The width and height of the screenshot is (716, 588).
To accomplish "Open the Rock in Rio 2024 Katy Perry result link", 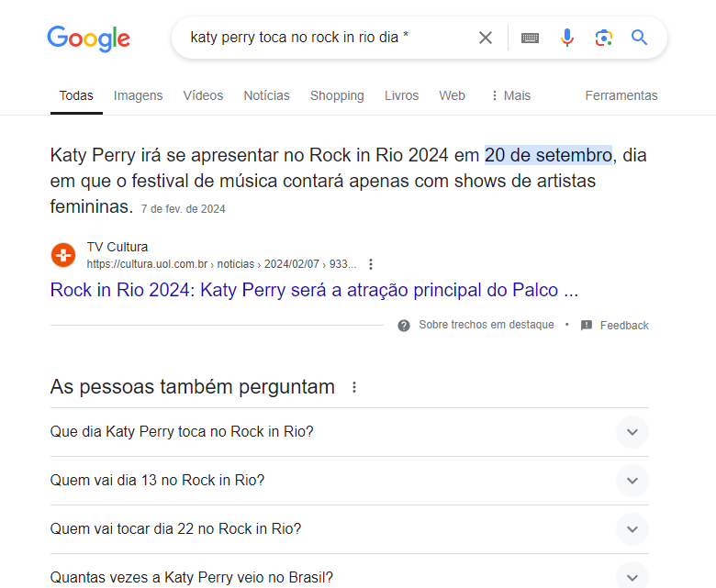I will click(314, 290).
